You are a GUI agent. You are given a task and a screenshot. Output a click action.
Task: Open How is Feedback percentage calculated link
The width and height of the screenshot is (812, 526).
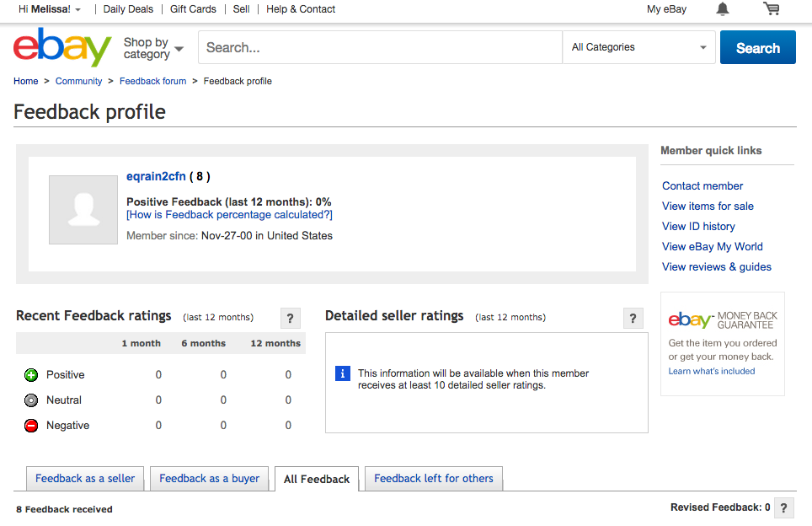pyautogui.click(x=229, y=215)
